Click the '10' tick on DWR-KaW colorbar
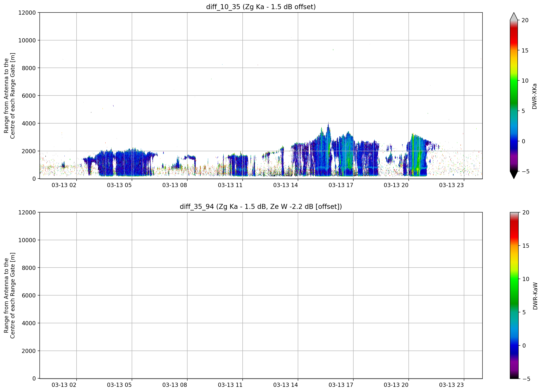Screen dimensions: 542x392 (526, 279)
